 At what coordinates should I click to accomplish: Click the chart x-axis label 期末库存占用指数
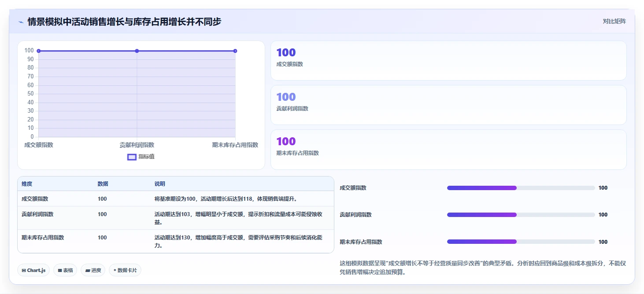point(235,145)
